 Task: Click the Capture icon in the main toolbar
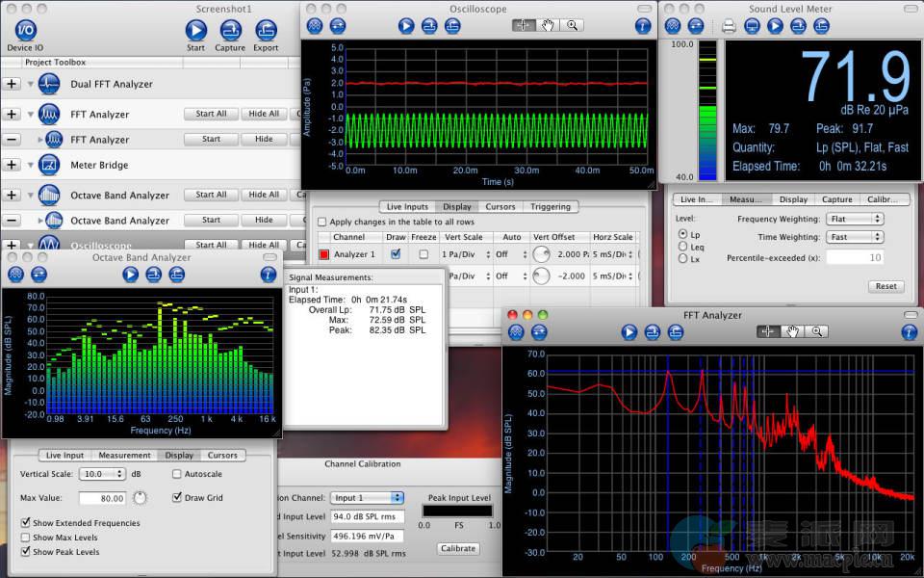point(230,29)
